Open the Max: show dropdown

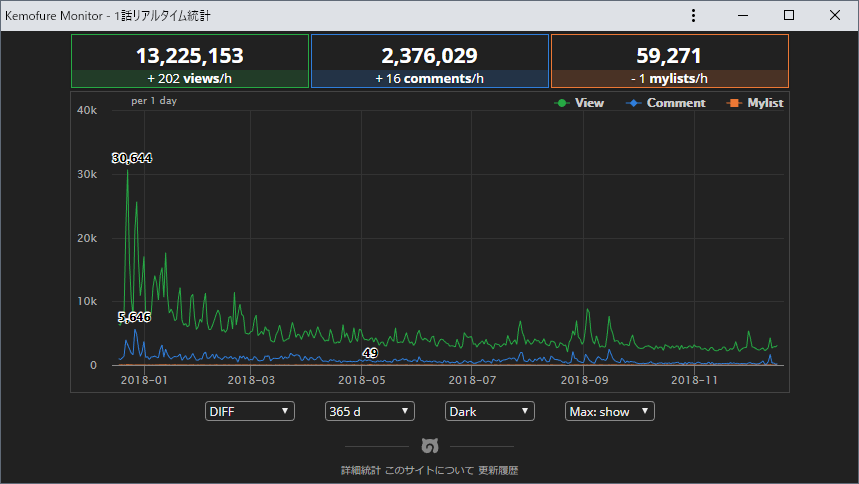click(x=610, y=411)
